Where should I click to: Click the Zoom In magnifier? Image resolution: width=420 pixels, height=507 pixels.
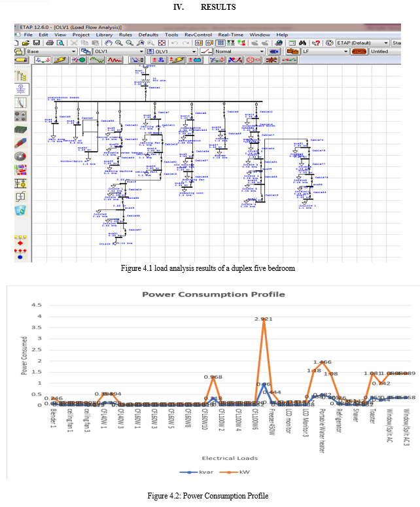pos(118,43)
